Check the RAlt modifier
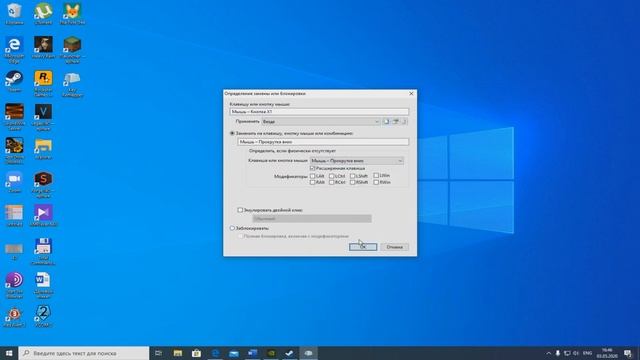The width and height of the screenshot is (640, 360). tap(313, 182)
